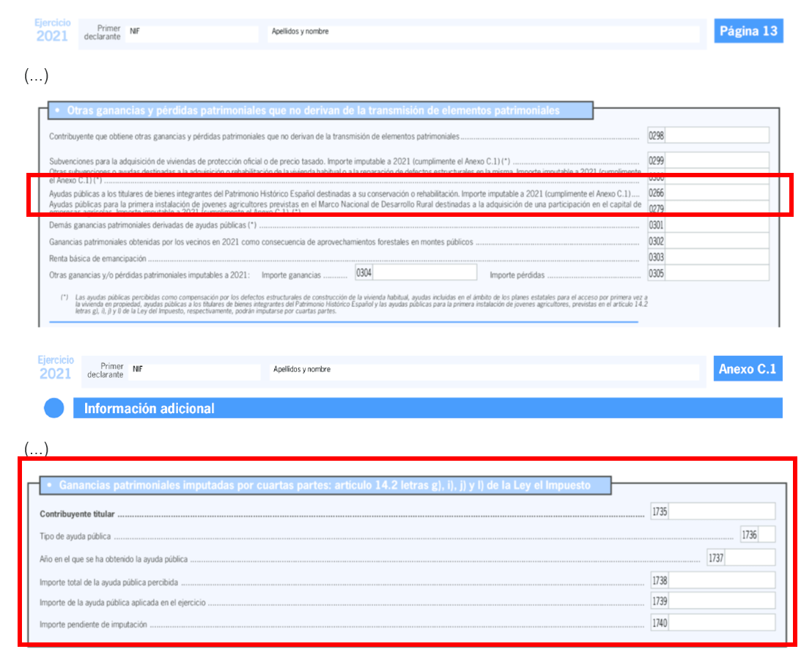Click the NIF field in the Anexo C.1 header
This screenshot has width=812, height=660.
194,371
